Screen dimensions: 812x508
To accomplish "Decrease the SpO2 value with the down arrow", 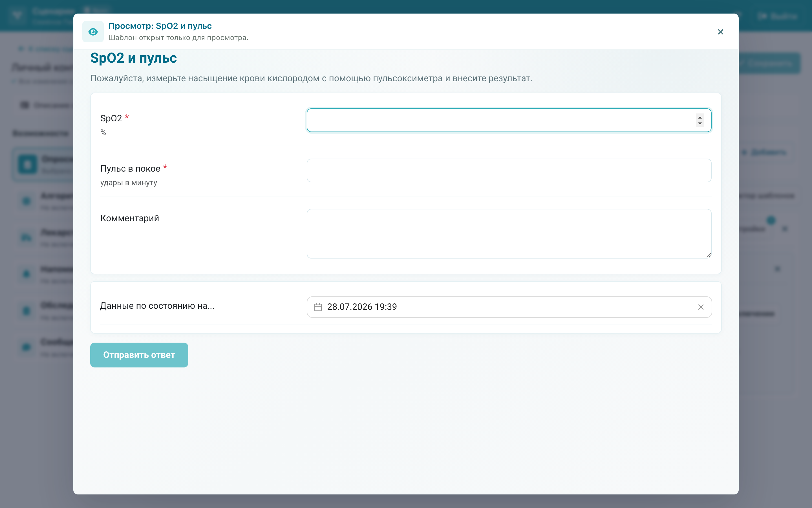I will coord(700,124).
